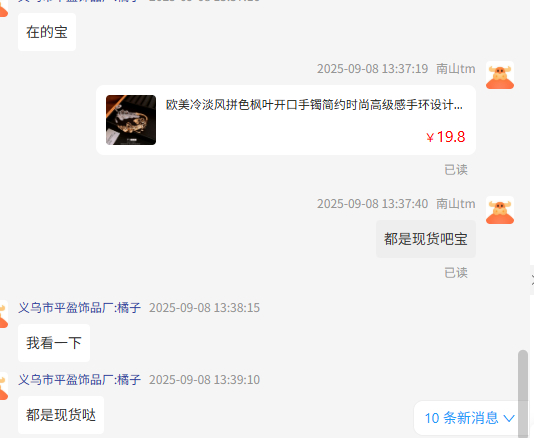Click the seller avatar beside 都是现货哒 message
The width and height of the screenshot is (534, 438).
coord(3,386)
